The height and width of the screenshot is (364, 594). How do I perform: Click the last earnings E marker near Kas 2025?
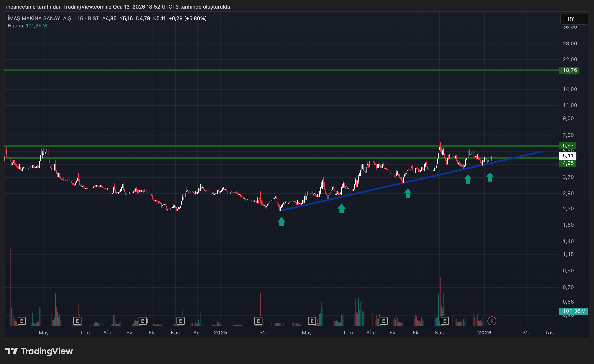tap(445, 321)
